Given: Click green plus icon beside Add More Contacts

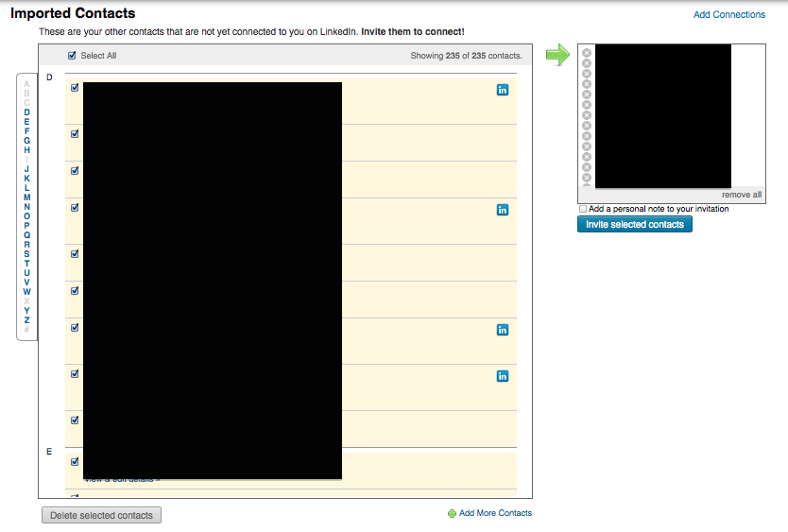Looking at the screenshot, I should coord(452,514).
